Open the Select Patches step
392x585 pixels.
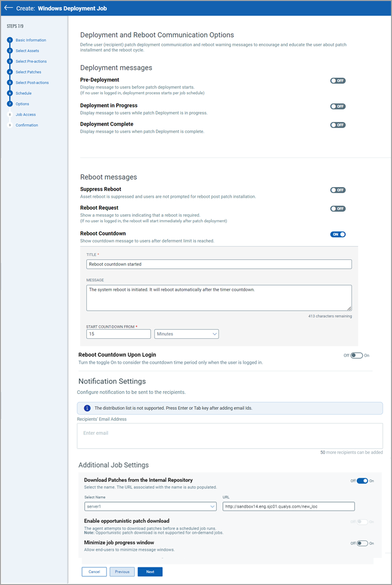click(x=29, y=72)
